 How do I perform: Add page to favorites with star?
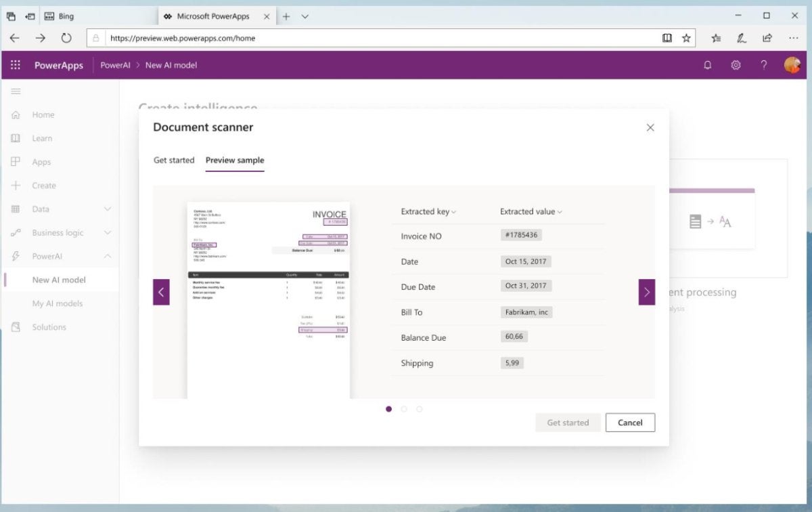[686, 38]
